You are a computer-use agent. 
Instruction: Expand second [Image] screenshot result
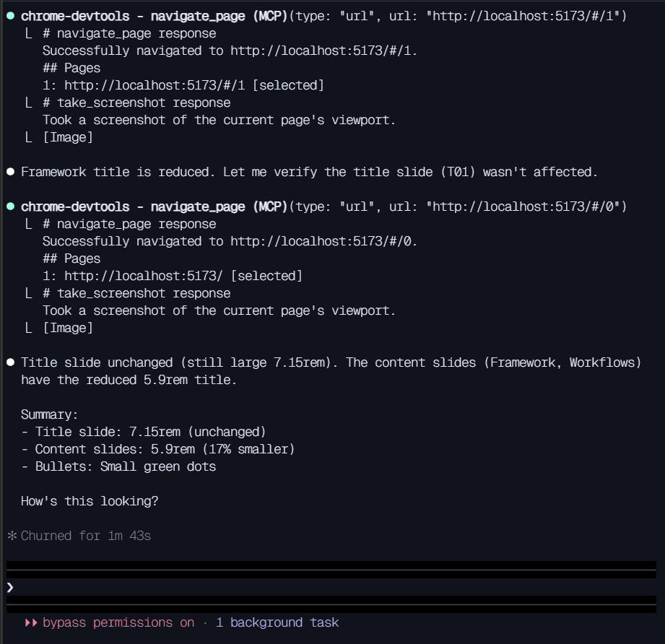68,328
